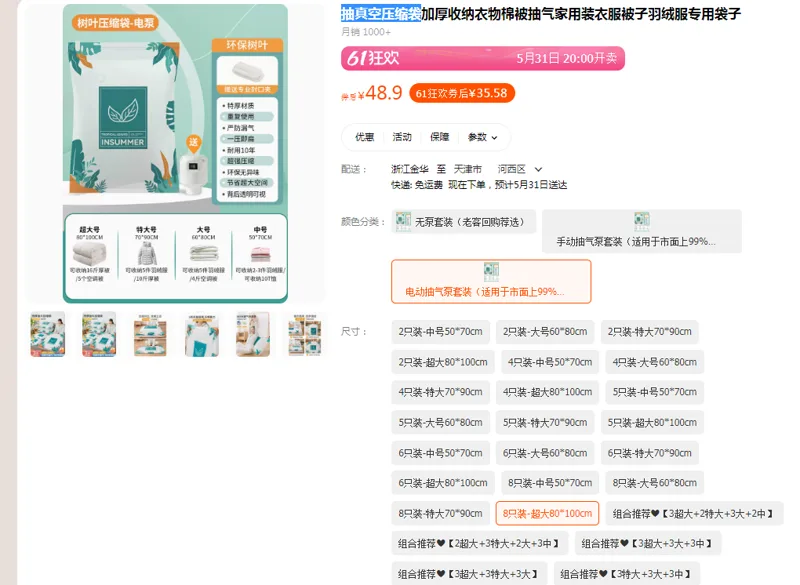This screenshot has height=585, width=800.
Task: Expand the 参数 dropdown
Action: (482, 137)
